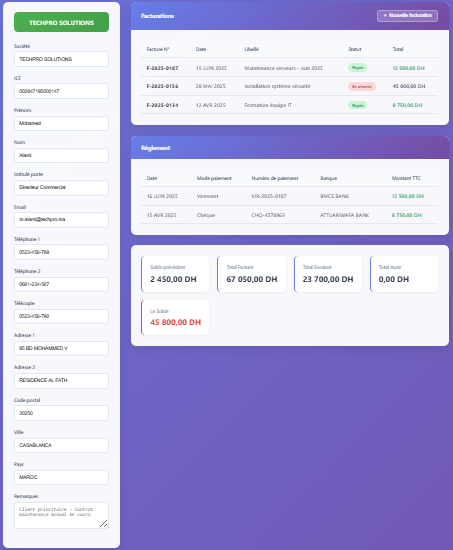Screen dimensions: 453x550
Task: Click the Remarques textarea resize handle
Action: pos(104,524)
